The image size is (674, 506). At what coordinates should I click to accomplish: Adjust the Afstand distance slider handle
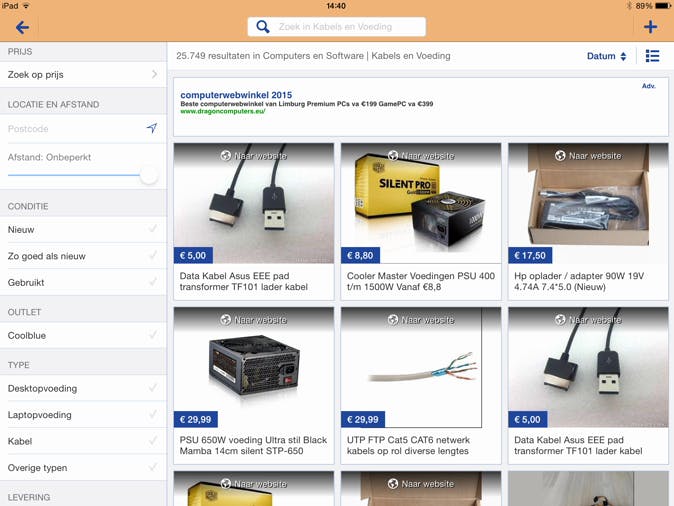tap(149, 175)
